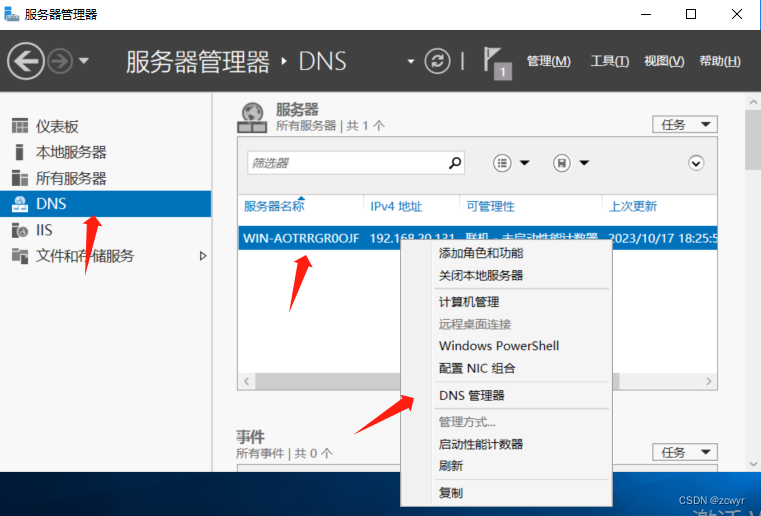The height and width of the screenshot is (516, 761).
Task: Click main pane vertical scrollbar up arrow
Action: 753,102
